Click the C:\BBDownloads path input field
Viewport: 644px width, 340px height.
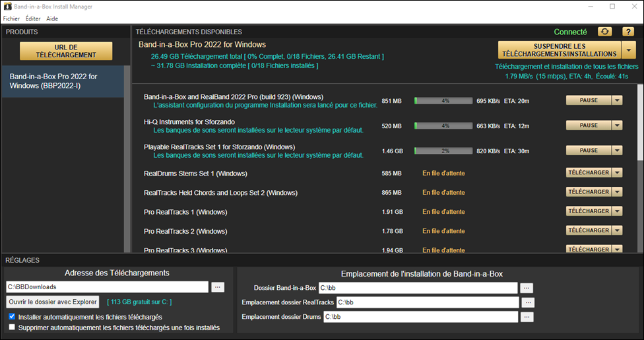pyautogui.click(x=107, y=287)
